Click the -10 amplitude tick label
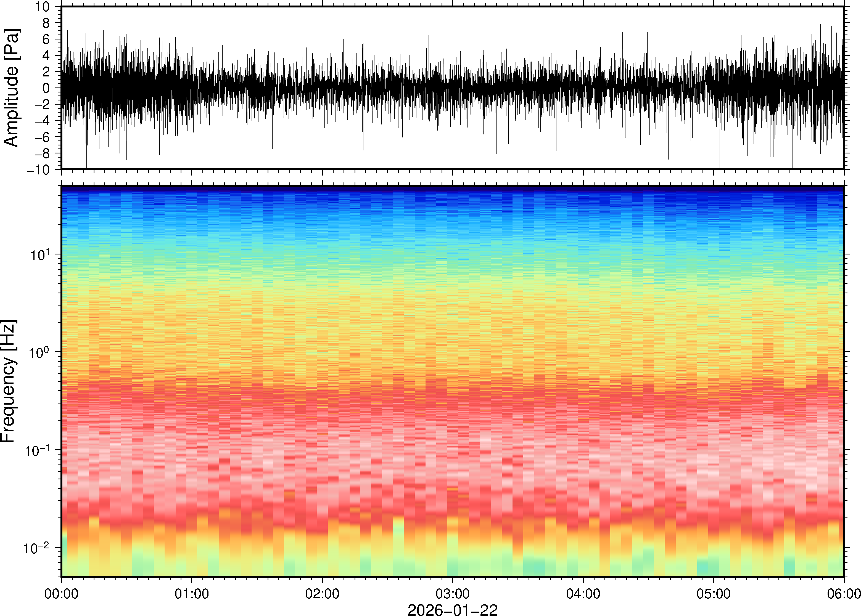Screen dimensions: 861x616 [38, 170]
